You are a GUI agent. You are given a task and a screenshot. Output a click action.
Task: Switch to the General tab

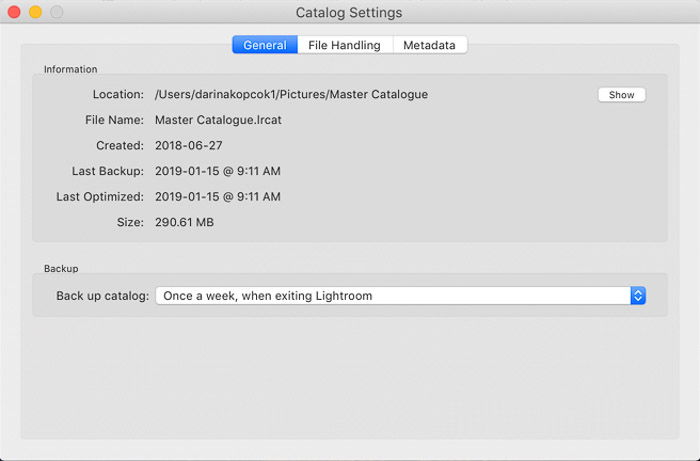tap(265, 45)
